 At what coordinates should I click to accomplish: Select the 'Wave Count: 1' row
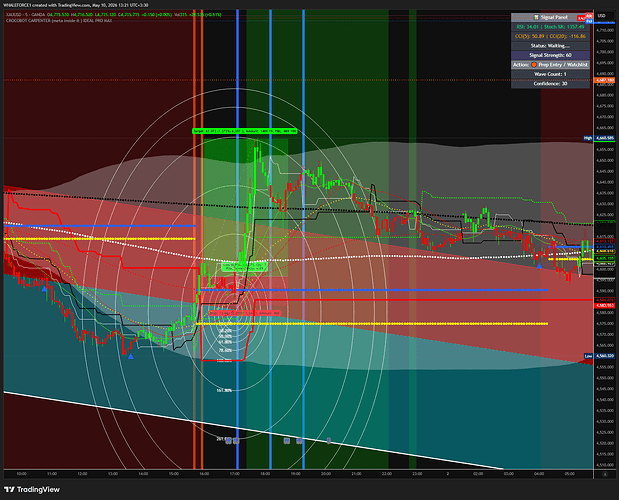click(550, 74)
